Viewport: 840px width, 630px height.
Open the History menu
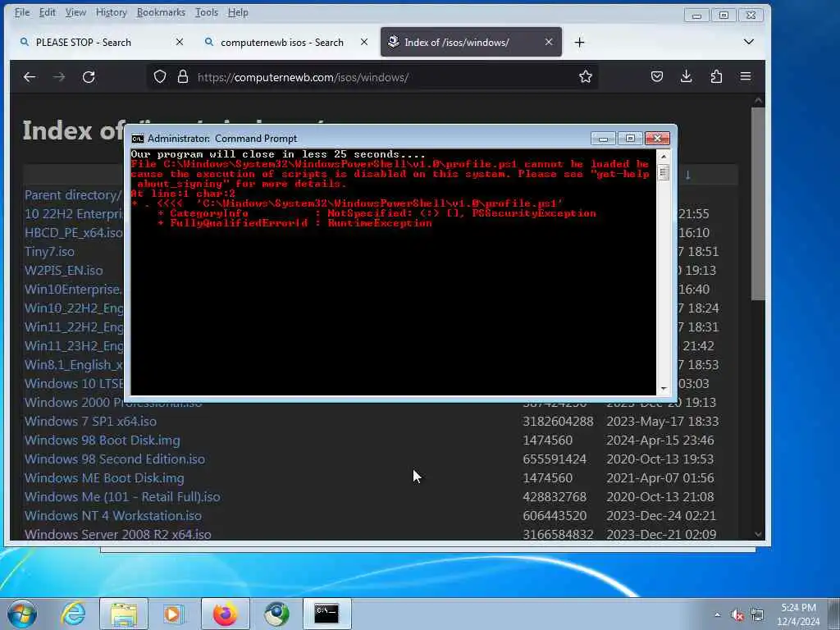(112, 12)
